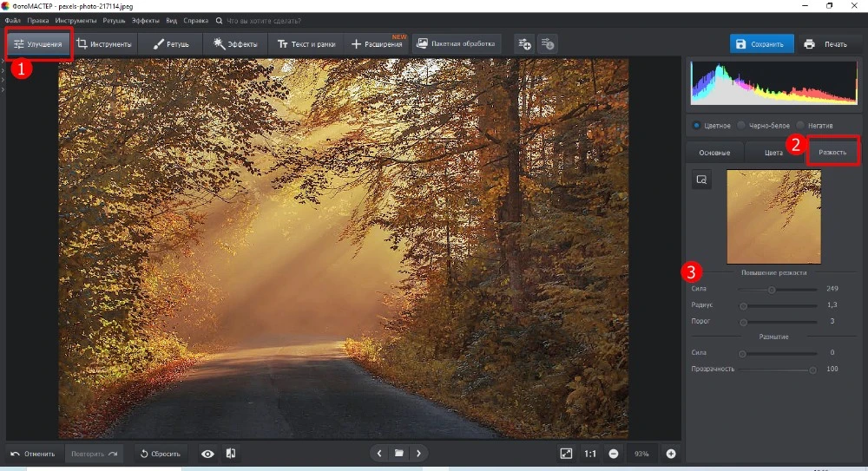Click the before/after compare icon
The image size is (868, 471).
pos(231,453)
